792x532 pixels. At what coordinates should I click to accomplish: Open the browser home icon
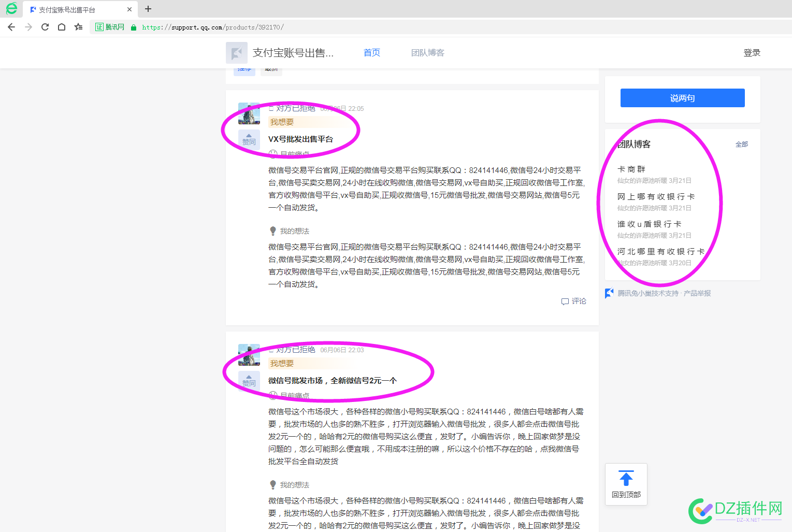(62, 27)
